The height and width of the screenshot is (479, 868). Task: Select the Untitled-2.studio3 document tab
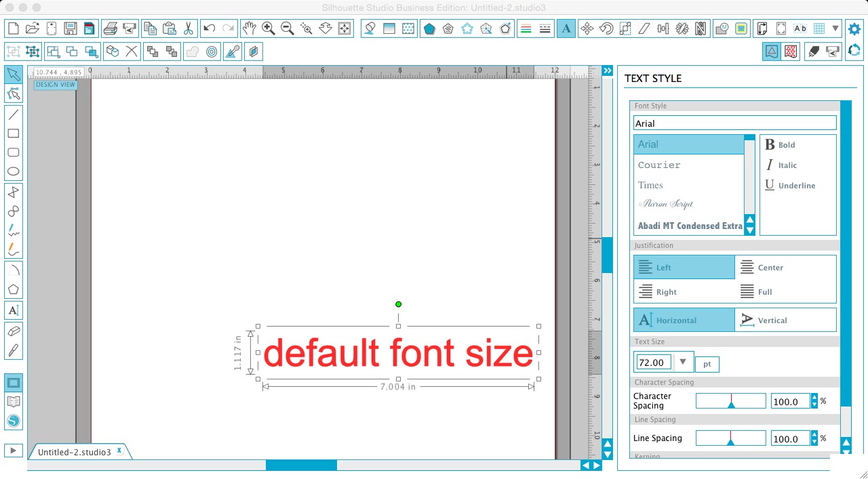(75, 451)
